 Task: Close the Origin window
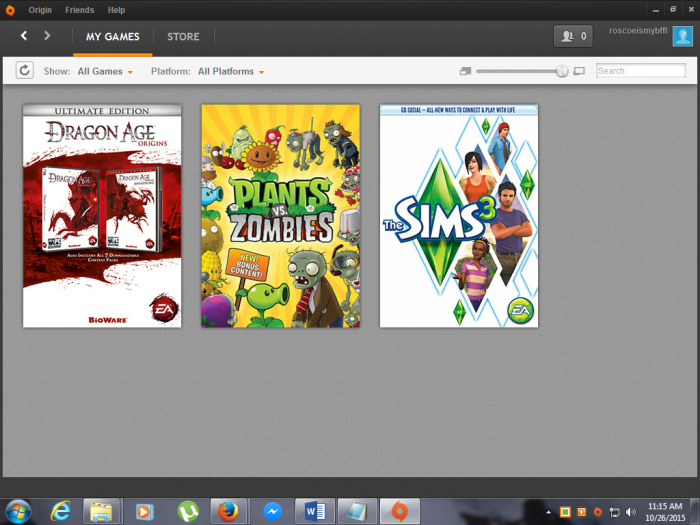click(x=691, y=9)
